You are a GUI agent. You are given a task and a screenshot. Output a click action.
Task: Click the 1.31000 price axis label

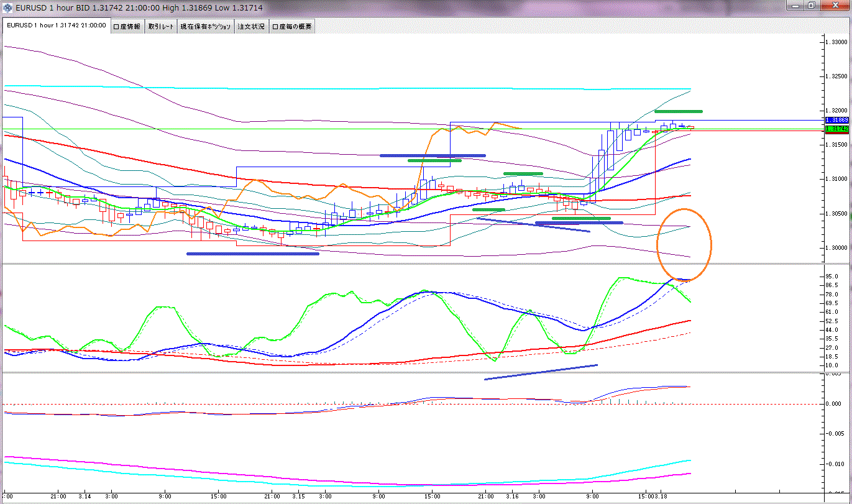point(836,179)
